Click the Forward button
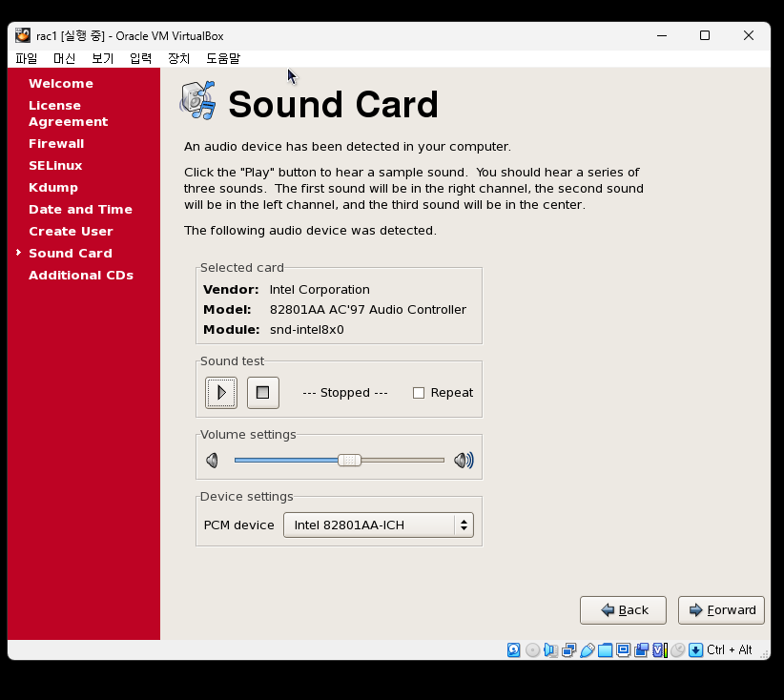The width and height of the screenshot is (784, 700). coord(721,610)
